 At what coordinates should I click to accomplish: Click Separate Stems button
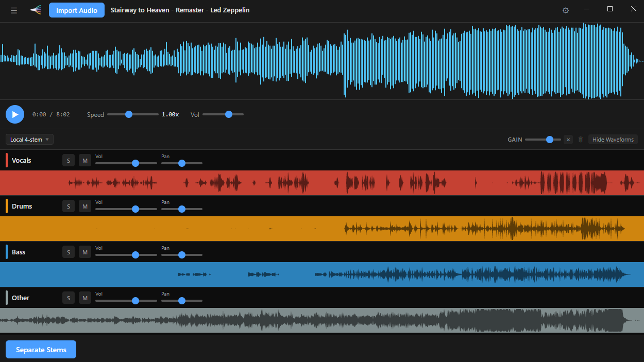pyautogui.click(x=41, y=350)
